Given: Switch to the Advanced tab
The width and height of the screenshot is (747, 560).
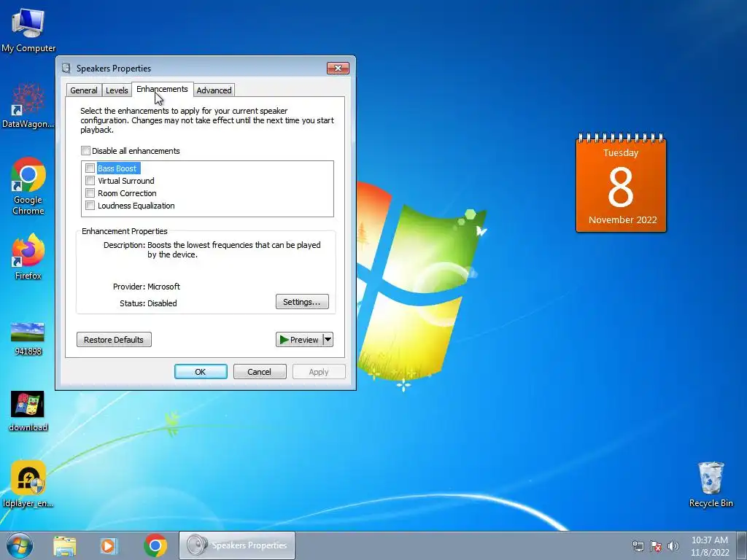Looking at the screenshot, I should coord(214,90).
